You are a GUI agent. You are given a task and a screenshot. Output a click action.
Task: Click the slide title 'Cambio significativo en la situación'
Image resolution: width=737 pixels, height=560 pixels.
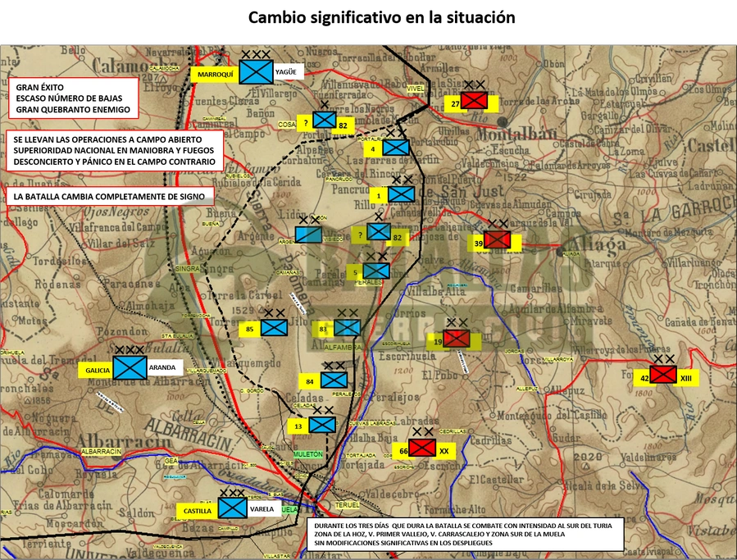pyautogui.click(x=382, y=17)
